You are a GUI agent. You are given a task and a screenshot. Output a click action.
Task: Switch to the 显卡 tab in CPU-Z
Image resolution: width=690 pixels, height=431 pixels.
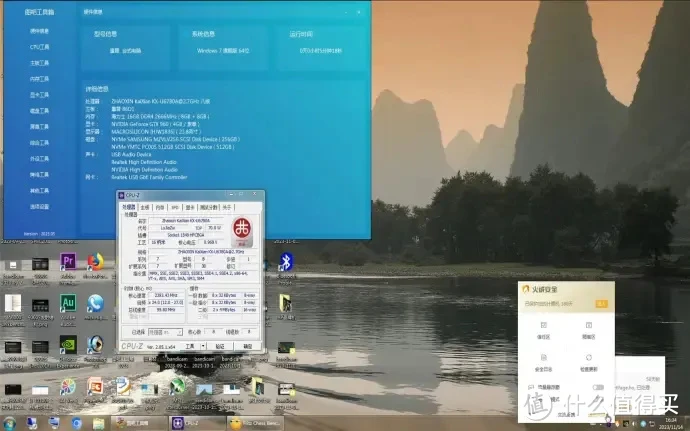click(x=190, y=207)
